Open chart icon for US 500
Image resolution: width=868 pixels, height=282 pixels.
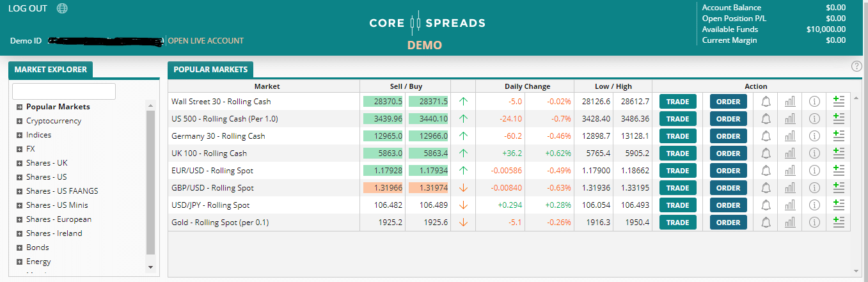(790, 118)
